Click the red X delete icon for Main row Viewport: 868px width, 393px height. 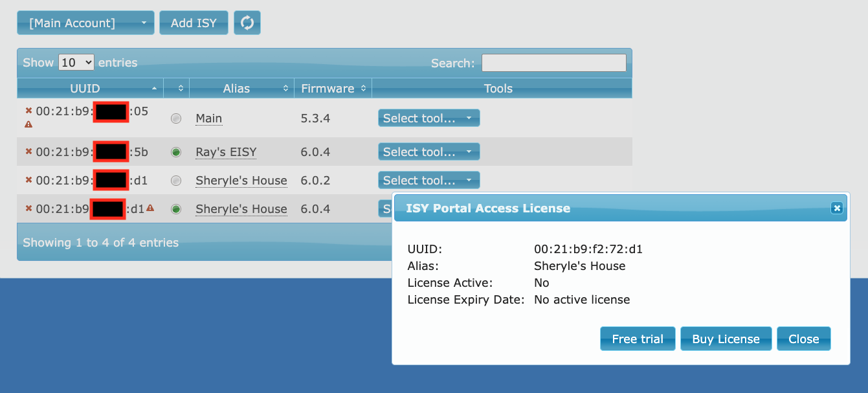click(x=28, y=111)
